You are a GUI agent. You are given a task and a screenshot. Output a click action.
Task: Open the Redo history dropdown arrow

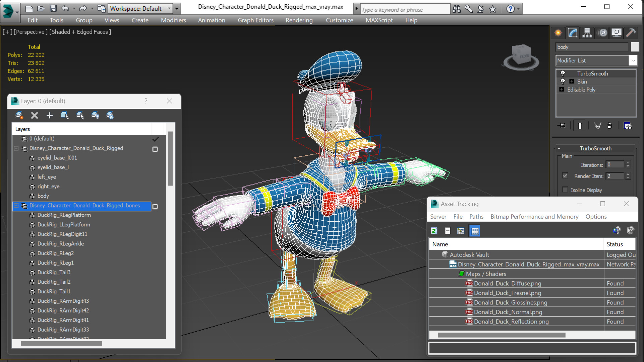point(92,8)
